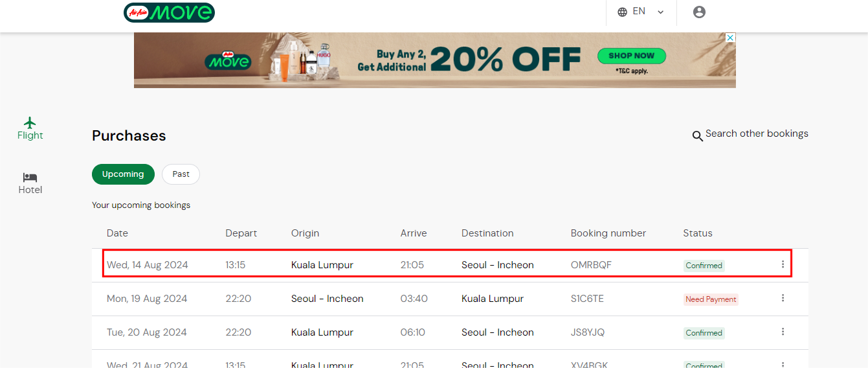868x368 pixels.
Task: Click Confirmed status for booking OMRBQF
Action: (x=704, y=266)
